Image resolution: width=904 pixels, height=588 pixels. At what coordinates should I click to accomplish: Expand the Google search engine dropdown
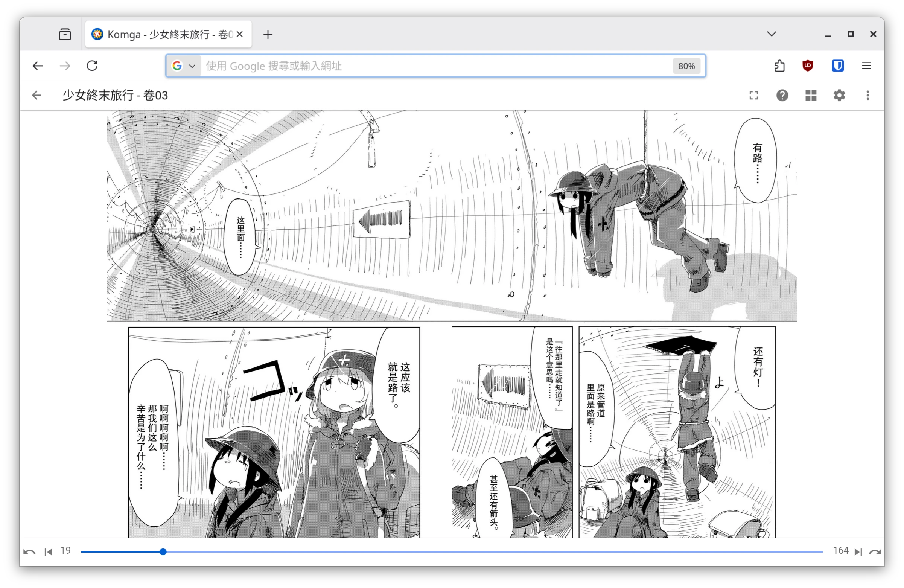(x=184, y=66)
